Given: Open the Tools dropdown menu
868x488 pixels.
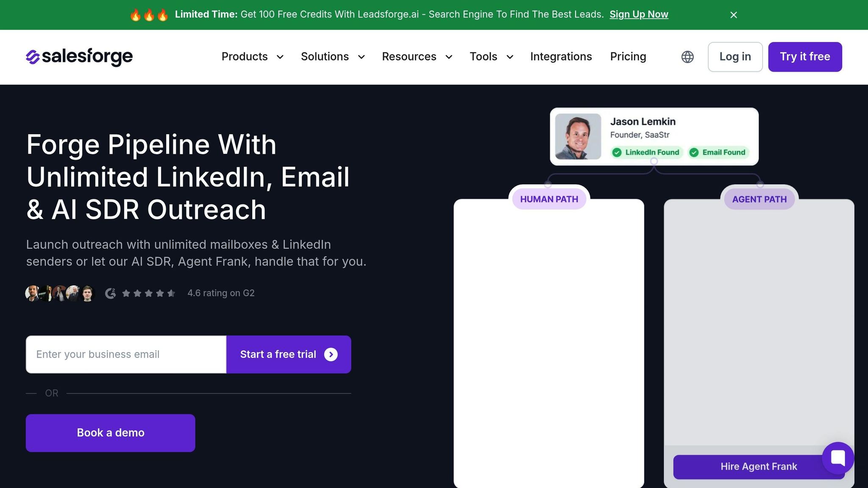Looking at the screenshot, I should coord(491,57).
